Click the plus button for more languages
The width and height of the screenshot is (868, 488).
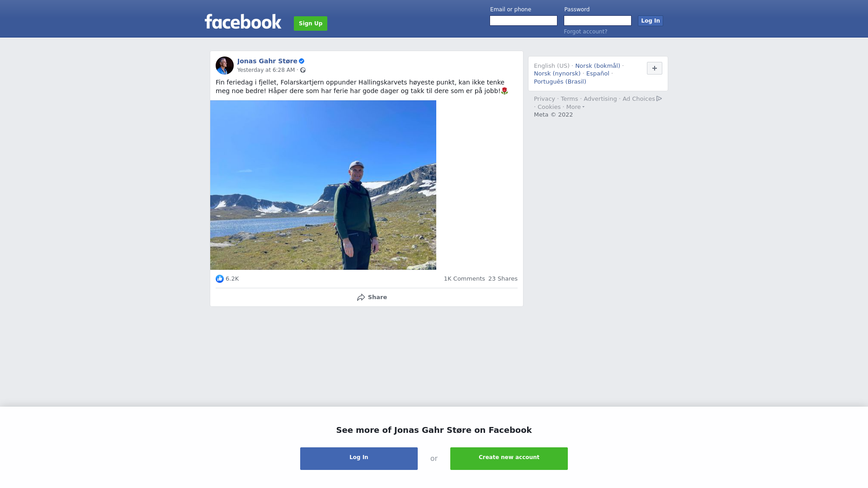(655, 68)
